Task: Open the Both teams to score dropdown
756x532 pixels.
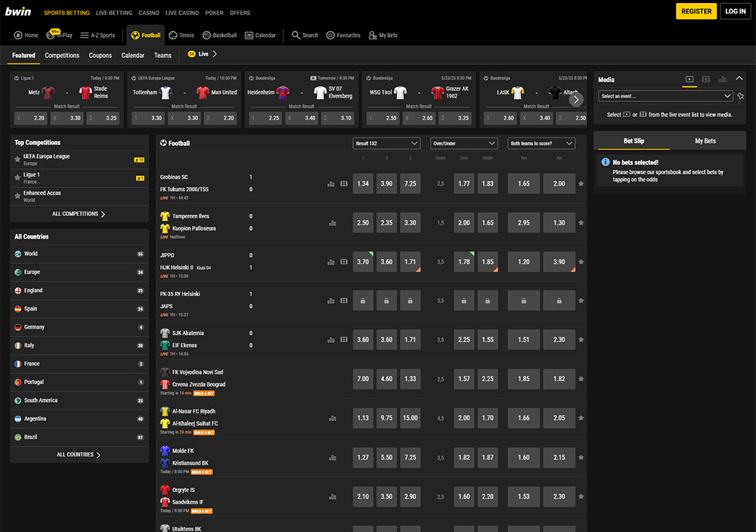Action: (541, 143)
